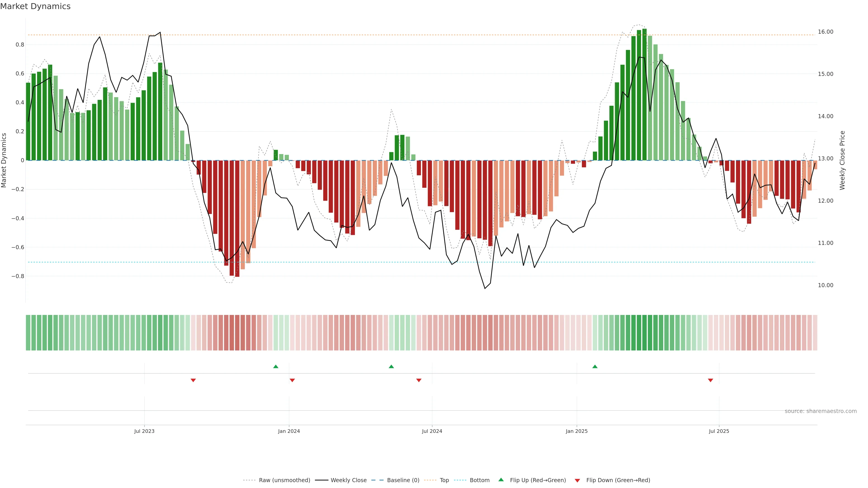
Task: Click the green triangle icon in the legend
Action: point(501,480)
